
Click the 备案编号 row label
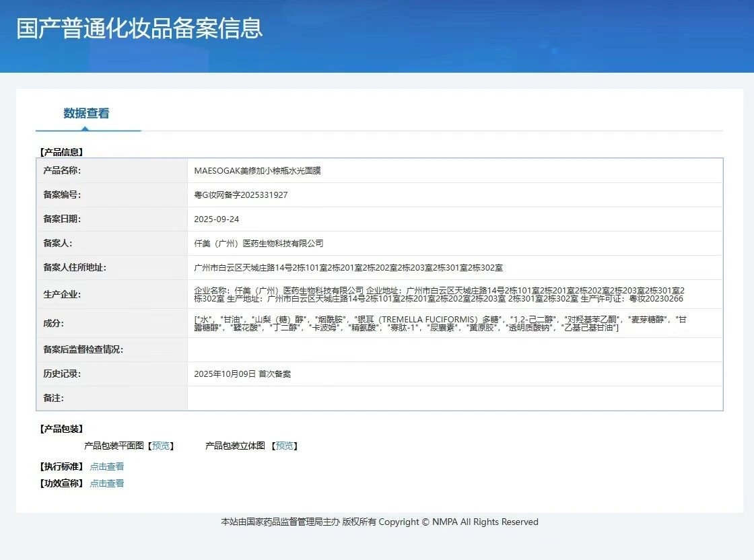[x=62, y=195]
